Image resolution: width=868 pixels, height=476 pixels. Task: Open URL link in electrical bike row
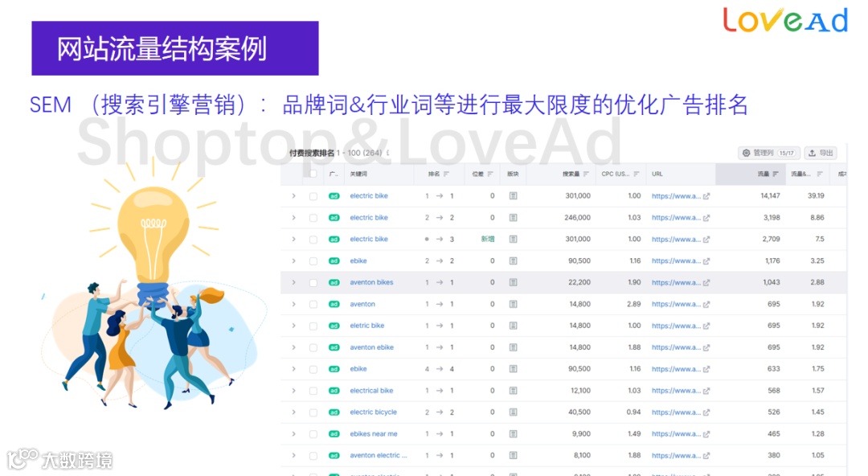point(676,391)
